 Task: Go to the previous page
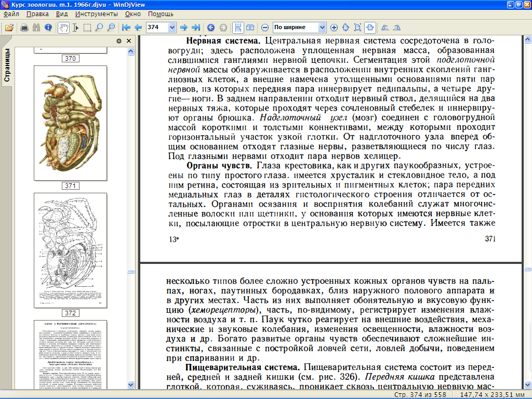pos(138,28)
